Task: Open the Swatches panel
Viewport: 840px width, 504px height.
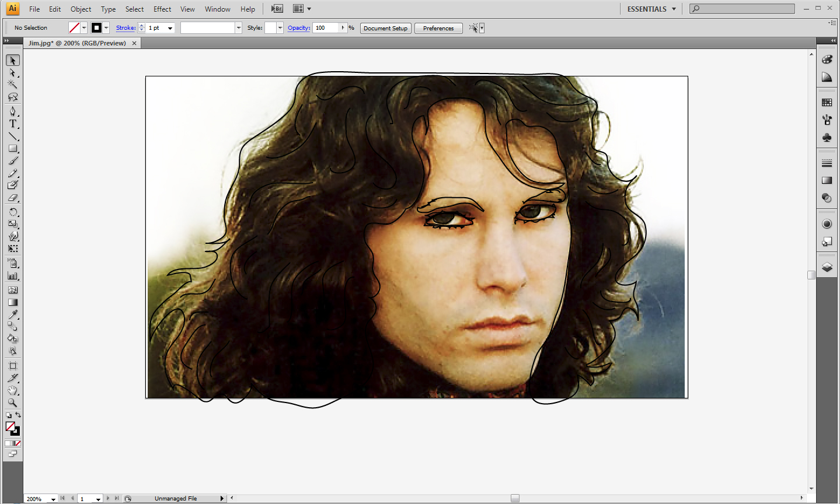Action: tap(827, 103)
